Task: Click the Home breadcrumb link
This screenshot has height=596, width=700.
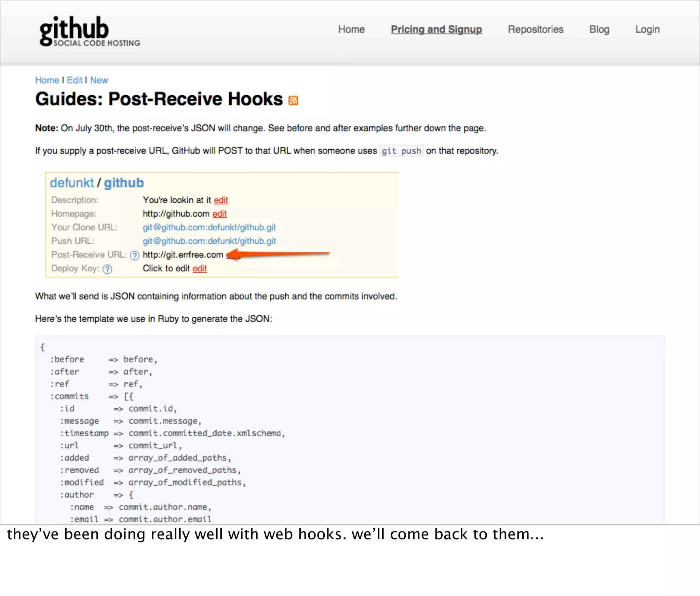Action: [47, 80]
